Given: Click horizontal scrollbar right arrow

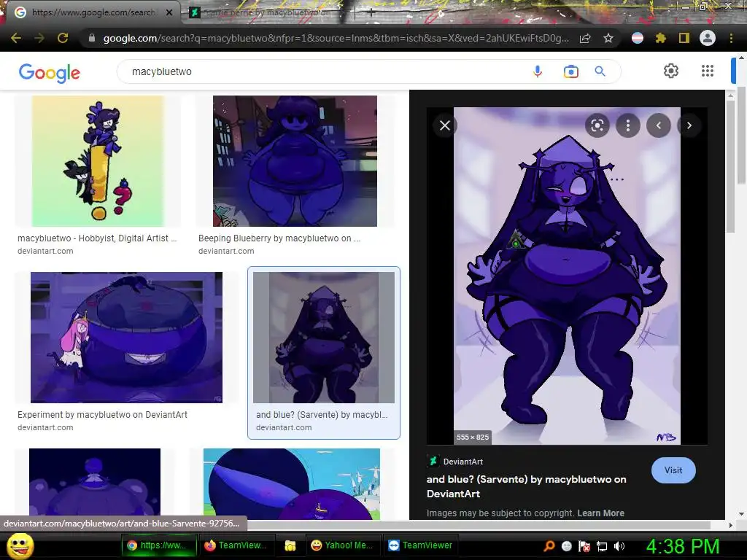Looking at the screenshot, I should coord(731,525).
